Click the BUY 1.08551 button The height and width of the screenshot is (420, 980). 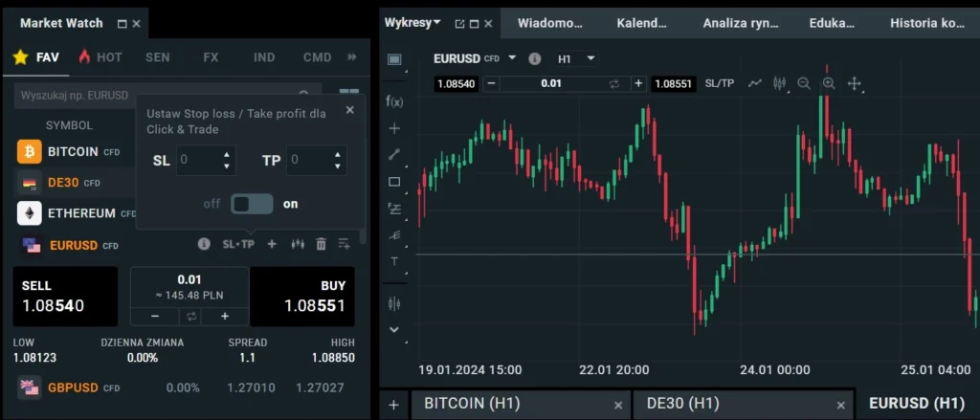pos(302,297)
